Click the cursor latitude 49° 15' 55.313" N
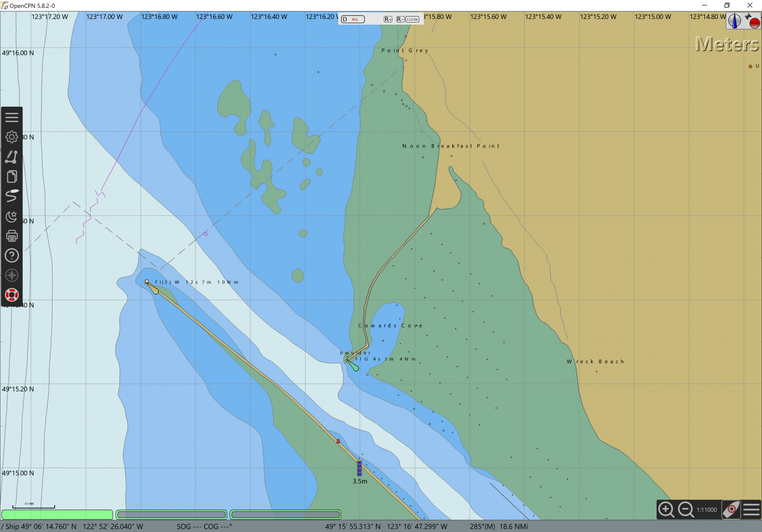The height and width of the screenshot is (532, 762). (353, 526)
